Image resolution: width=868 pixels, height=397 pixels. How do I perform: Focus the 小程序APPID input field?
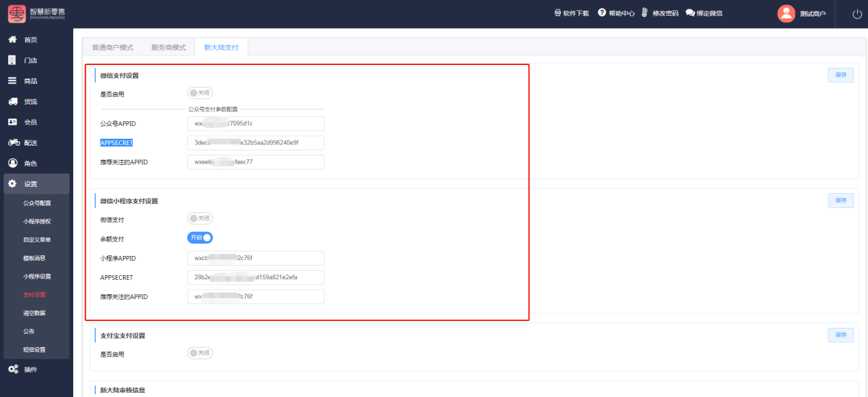pos(256,258)
